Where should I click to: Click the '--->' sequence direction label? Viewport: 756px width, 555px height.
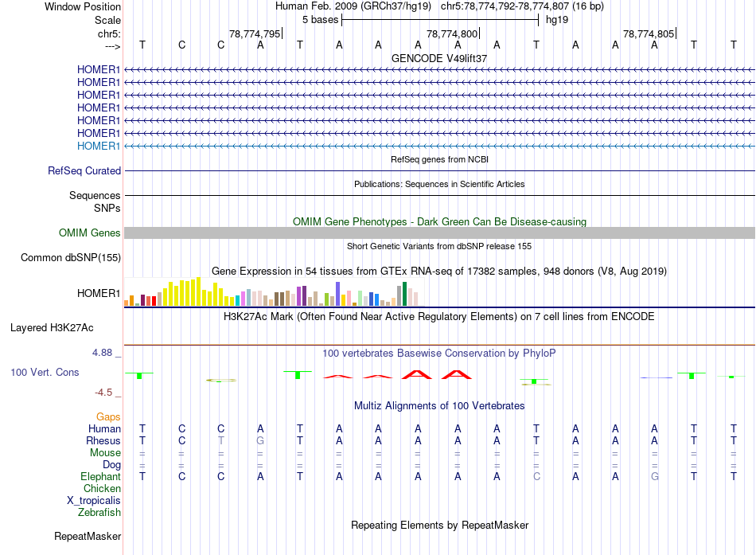[113, 46]
